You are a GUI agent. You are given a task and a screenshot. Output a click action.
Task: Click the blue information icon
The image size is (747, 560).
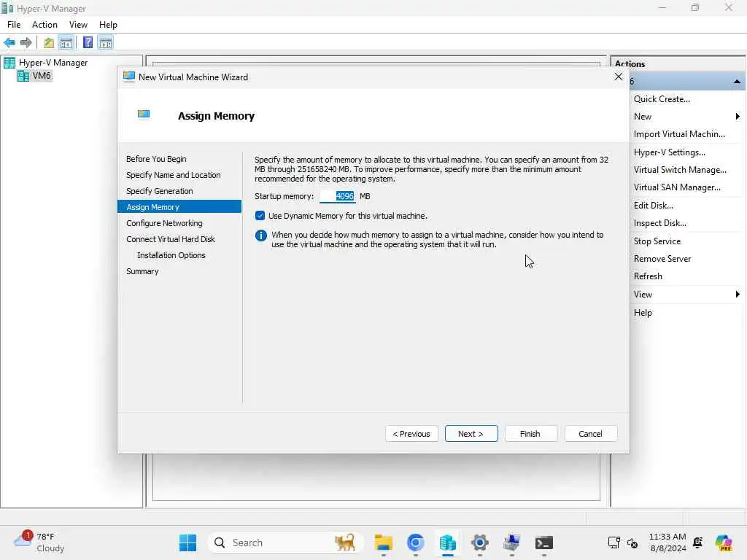pos(261,236)
